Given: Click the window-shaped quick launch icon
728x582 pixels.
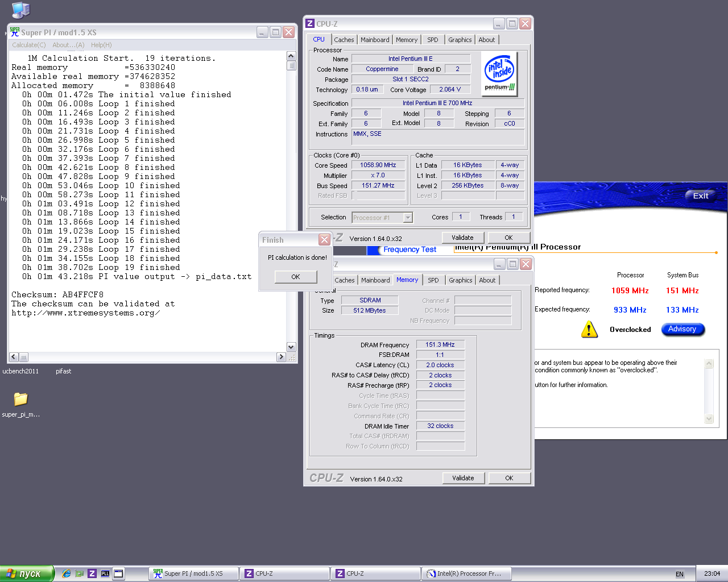Looking at the screenshot, I should [118, 573].
